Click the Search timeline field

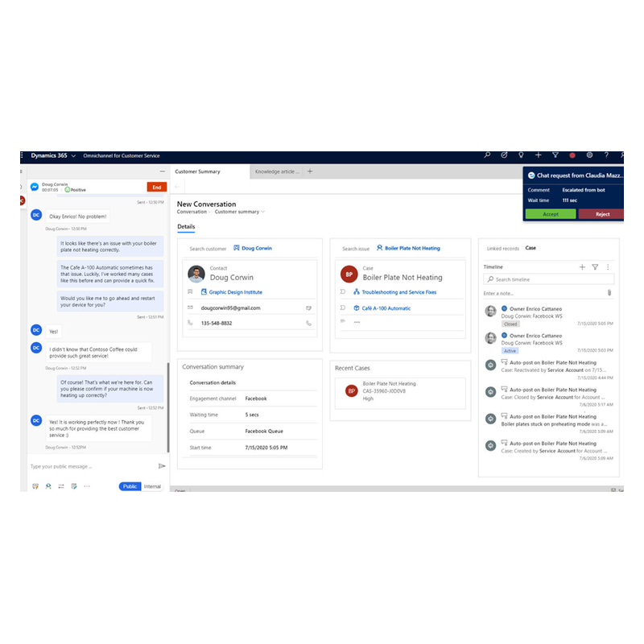coord(549,279)
